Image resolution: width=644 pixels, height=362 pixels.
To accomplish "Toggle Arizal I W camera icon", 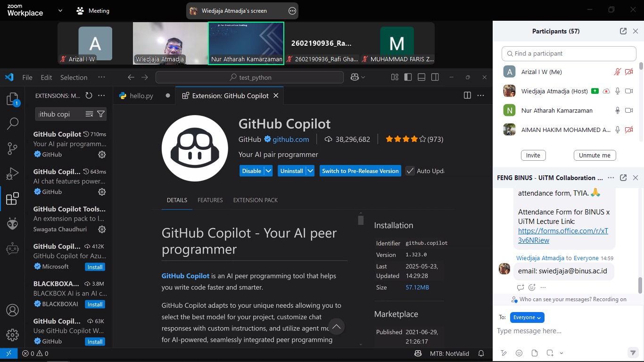I will [628, 72].
